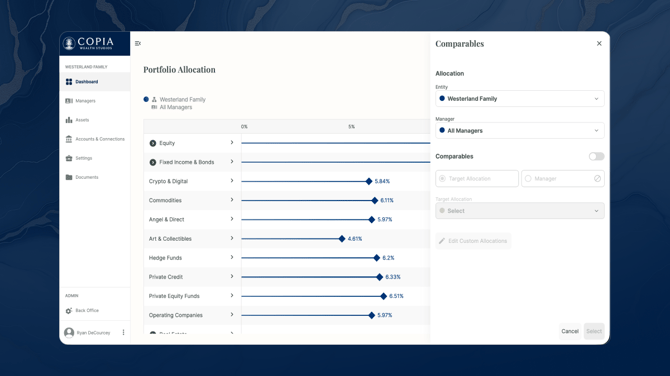Image resolution: width=670 pixels, height=376 pixels.
Task: Click the Ryan DeCourcey user avatar
Action: coord(69,332)
